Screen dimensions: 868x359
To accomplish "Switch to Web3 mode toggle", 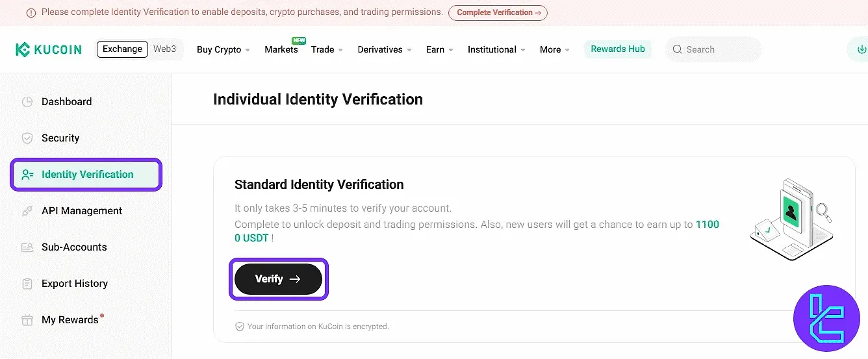I will click(x=165, y=49).
